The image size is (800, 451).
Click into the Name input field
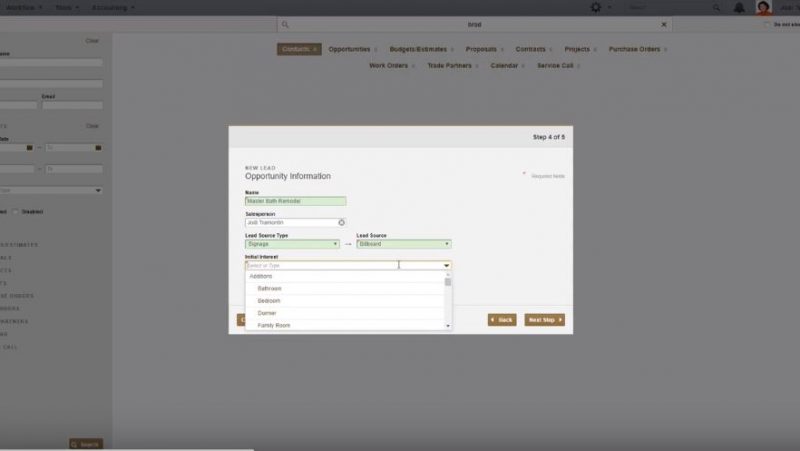point(295,201)
